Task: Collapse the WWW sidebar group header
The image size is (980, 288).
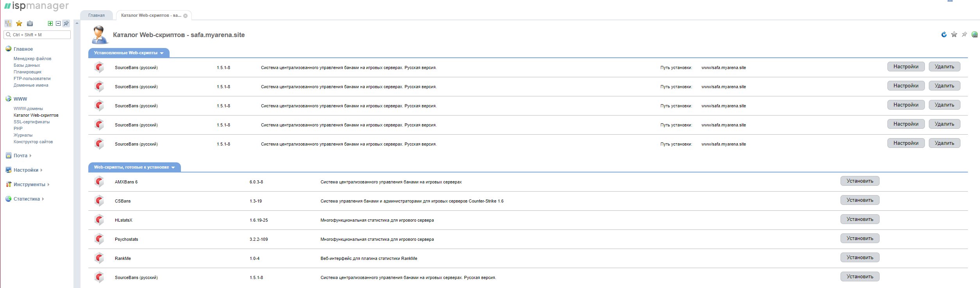Action: 20,99
